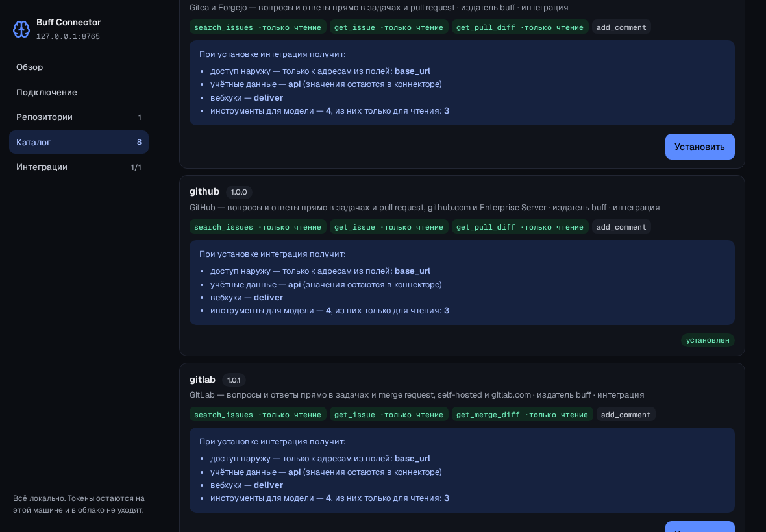The image size is (766, 532).
Task: Click get_issue tag in the github card
Action: pyautogui.click(x=388, y=227)
